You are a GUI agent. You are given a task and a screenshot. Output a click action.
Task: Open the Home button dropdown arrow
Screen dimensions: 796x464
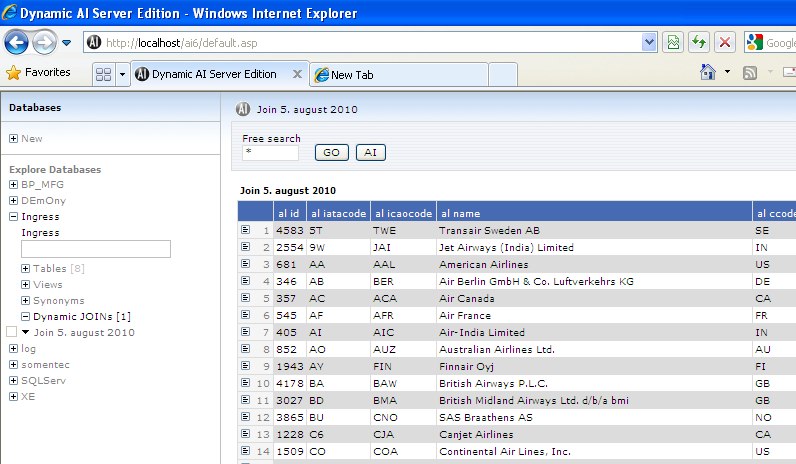point(727,72)
